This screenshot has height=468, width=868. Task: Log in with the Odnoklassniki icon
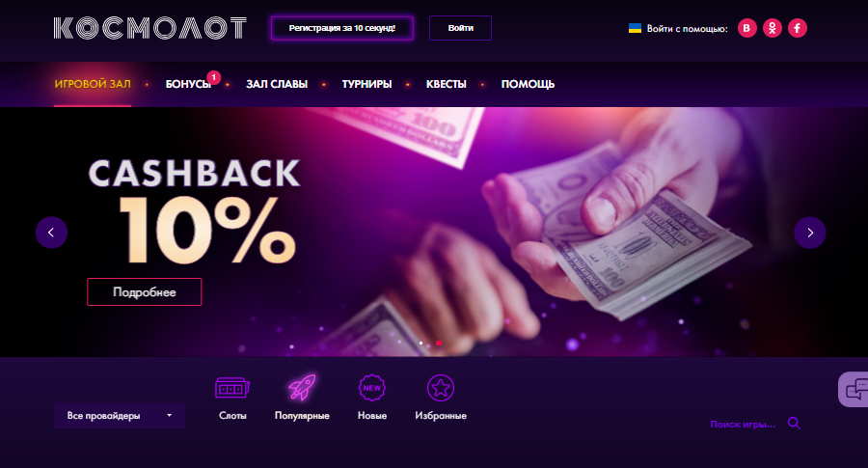773,28
